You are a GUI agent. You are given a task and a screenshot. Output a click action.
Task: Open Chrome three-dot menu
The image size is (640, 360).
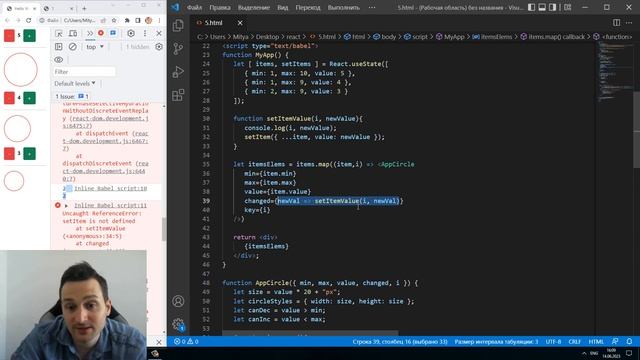point(159,20)
